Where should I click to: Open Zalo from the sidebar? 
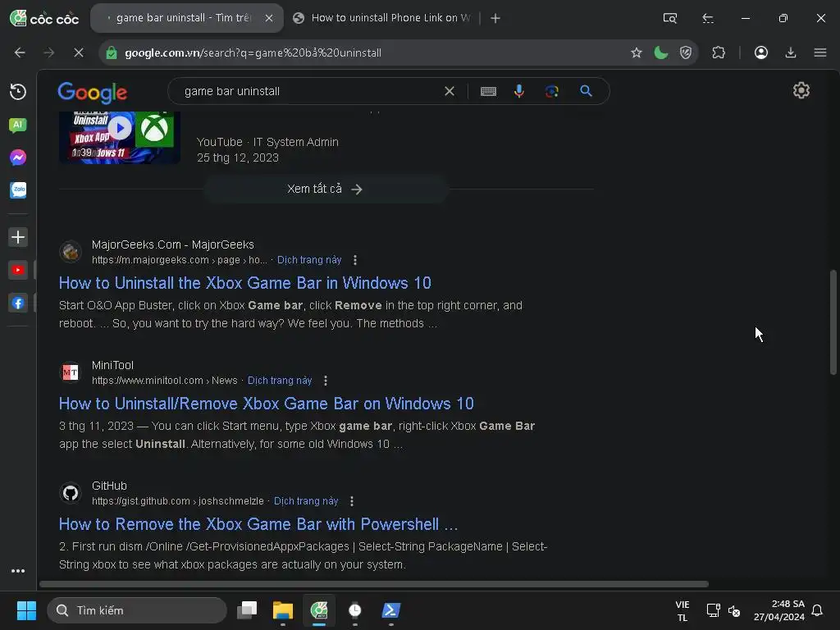18,190
